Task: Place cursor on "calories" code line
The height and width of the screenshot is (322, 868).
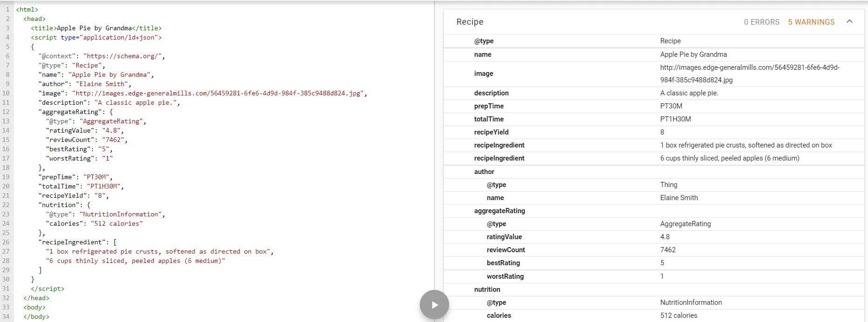Action: click(x=94, y=223)
